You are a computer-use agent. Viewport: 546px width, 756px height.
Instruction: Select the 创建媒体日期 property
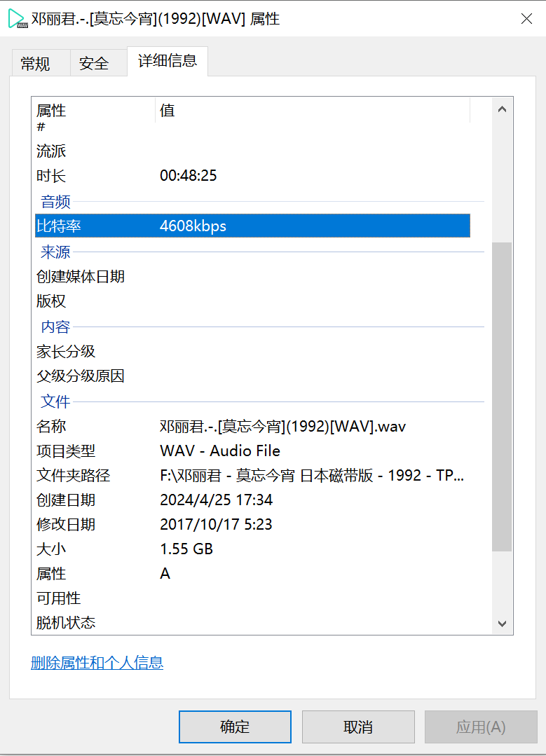(x=252, y=276)
